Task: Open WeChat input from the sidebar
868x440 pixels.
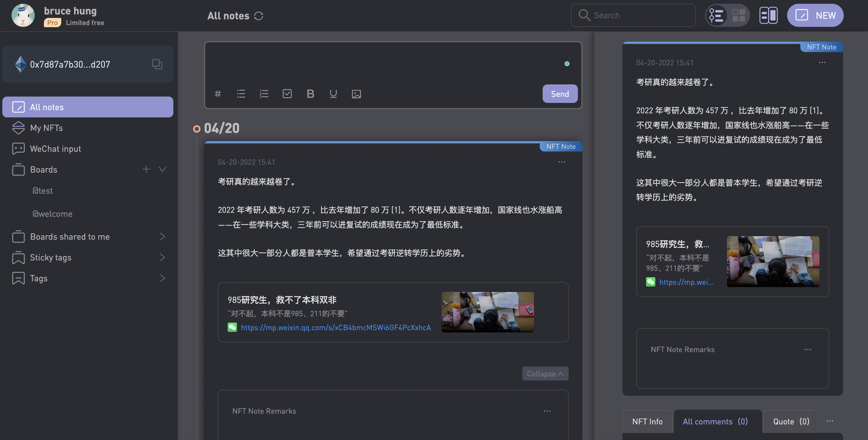Action: tap(55, 148)
